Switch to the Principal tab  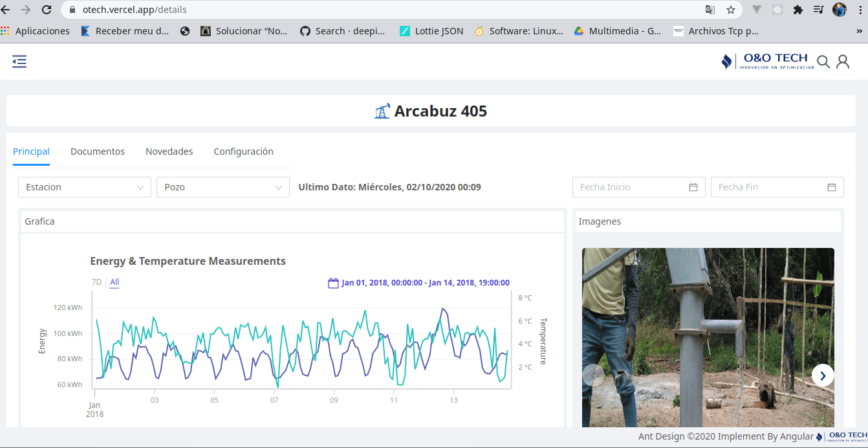(31, 151)
